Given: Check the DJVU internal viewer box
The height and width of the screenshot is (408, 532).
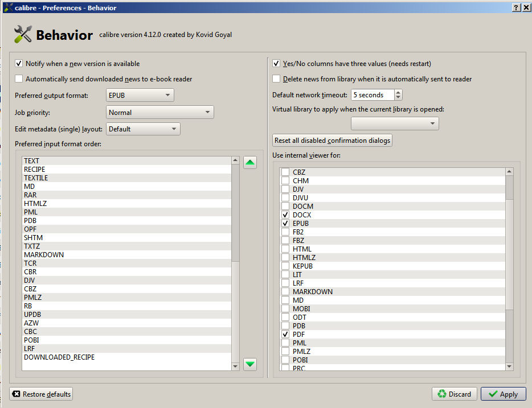Looking at the screenshot, I should coord(285,197).
